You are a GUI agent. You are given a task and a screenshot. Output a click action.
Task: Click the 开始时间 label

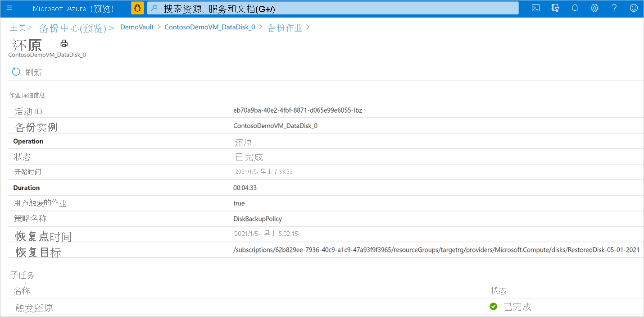click(28, 172)
